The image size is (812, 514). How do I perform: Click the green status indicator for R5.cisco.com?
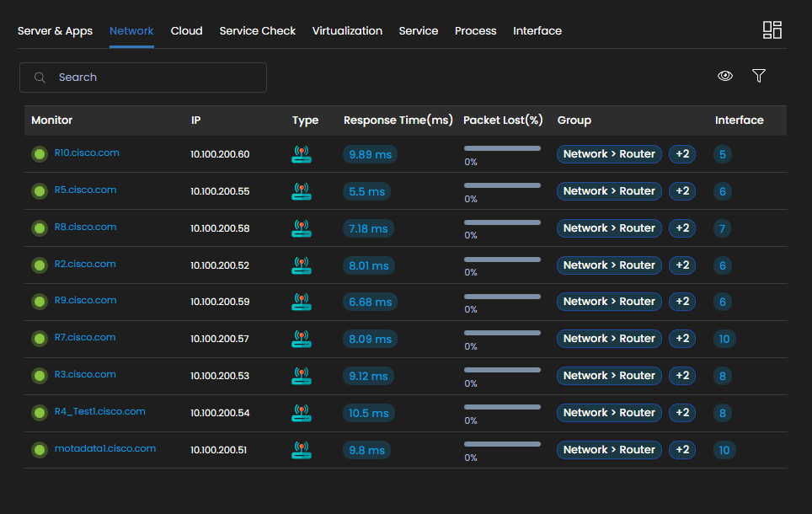click(x=39, y=191)
